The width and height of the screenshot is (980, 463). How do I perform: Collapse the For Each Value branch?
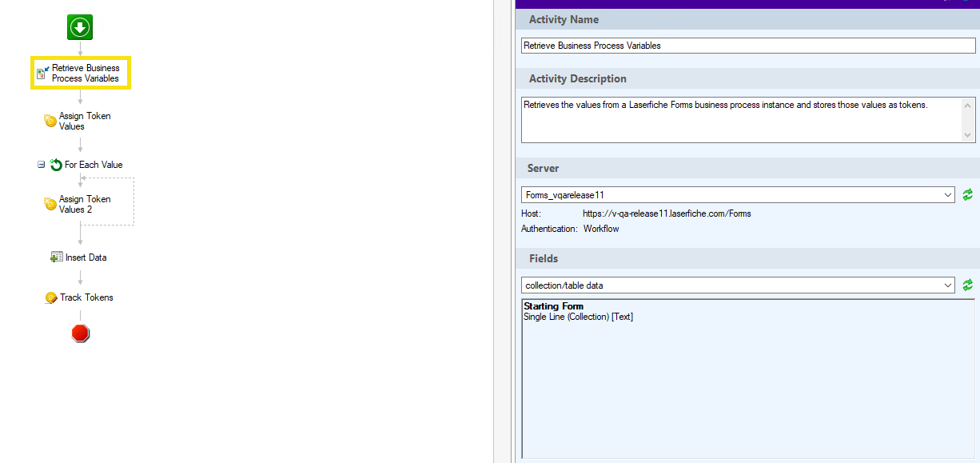pos(41,165)
